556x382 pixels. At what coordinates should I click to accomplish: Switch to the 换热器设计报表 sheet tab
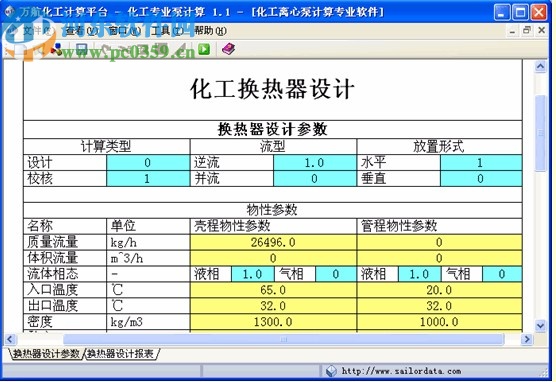click(121, 354)
